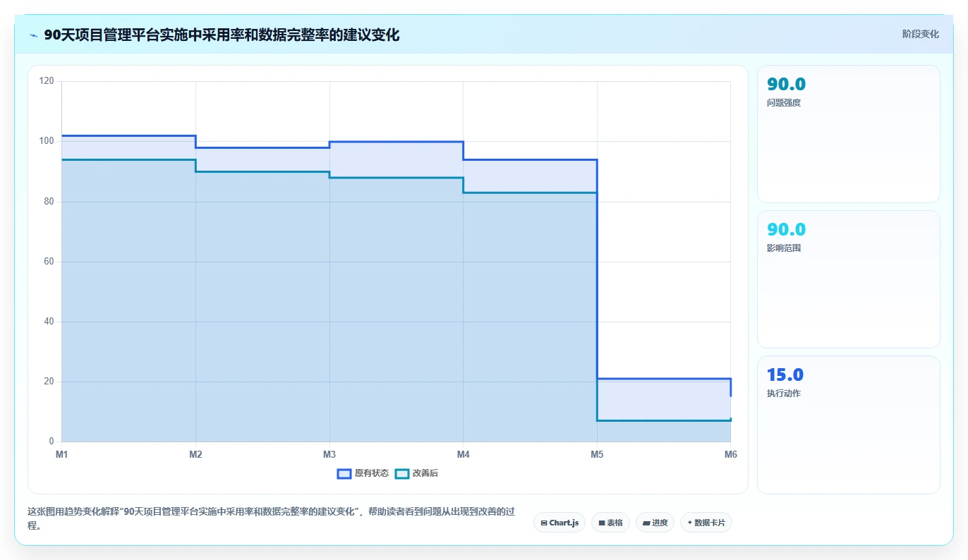Click the lightning icon beside the title
Image resolution: width=968 pixels, height=560 pixels.
33,35
